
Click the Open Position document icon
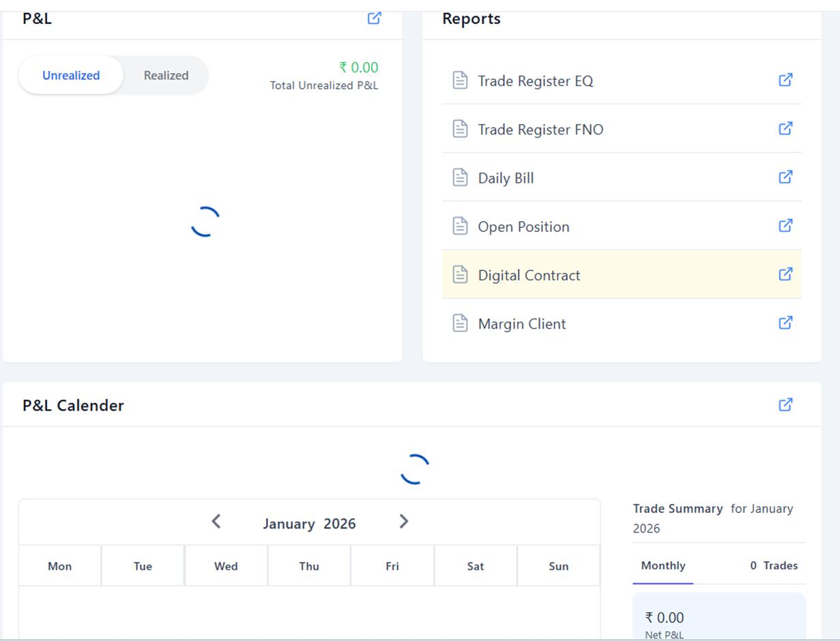[461, 226]
